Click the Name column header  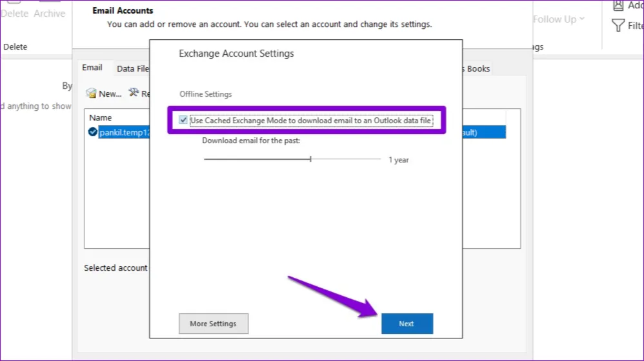(101, 118)
